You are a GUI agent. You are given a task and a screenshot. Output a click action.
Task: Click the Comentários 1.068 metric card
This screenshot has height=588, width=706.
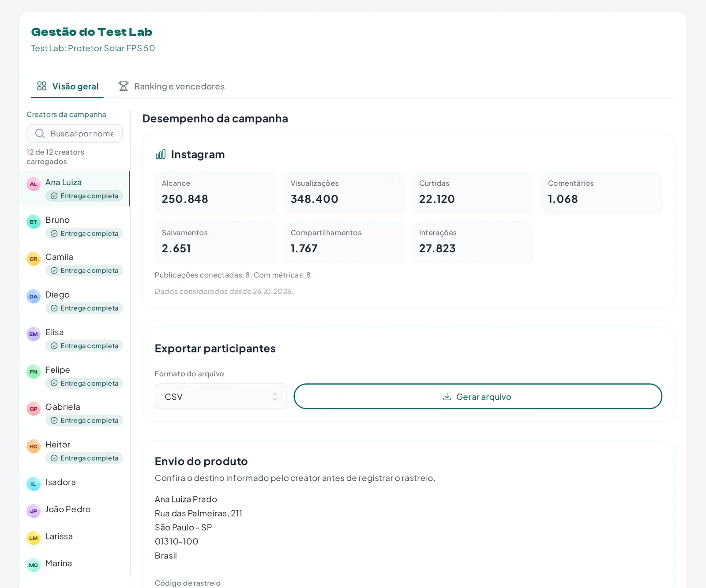coord(602,193)
